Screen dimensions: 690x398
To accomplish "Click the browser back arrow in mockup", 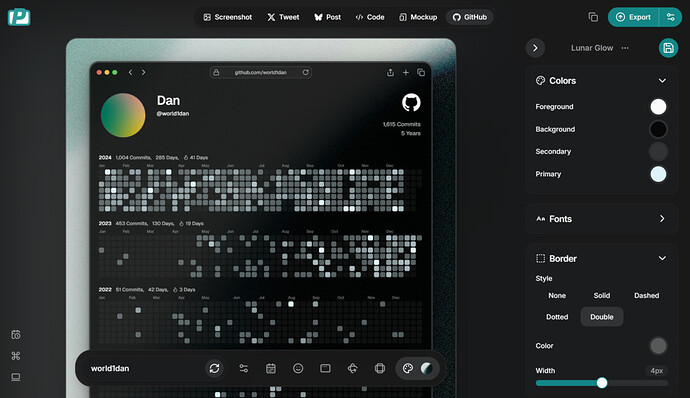I will point(130,72).
